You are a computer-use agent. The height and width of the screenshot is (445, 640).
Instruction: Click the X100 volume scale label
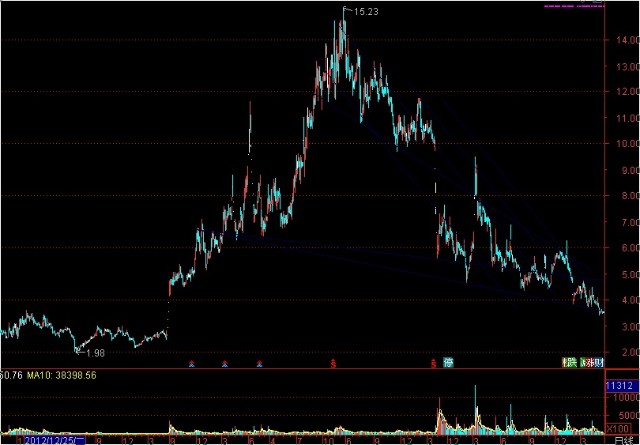(620, 427)
